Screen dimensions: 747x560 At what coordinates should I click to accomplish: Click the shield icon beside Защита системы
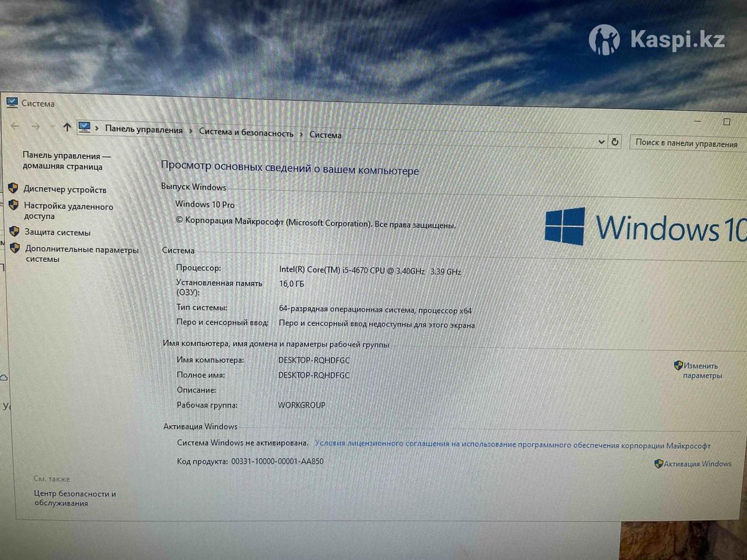[x=14, y=231]
